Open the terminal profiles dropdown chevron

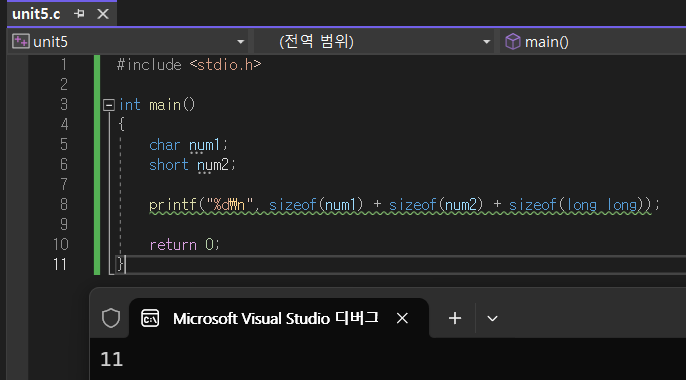click(x=492, y=318)
